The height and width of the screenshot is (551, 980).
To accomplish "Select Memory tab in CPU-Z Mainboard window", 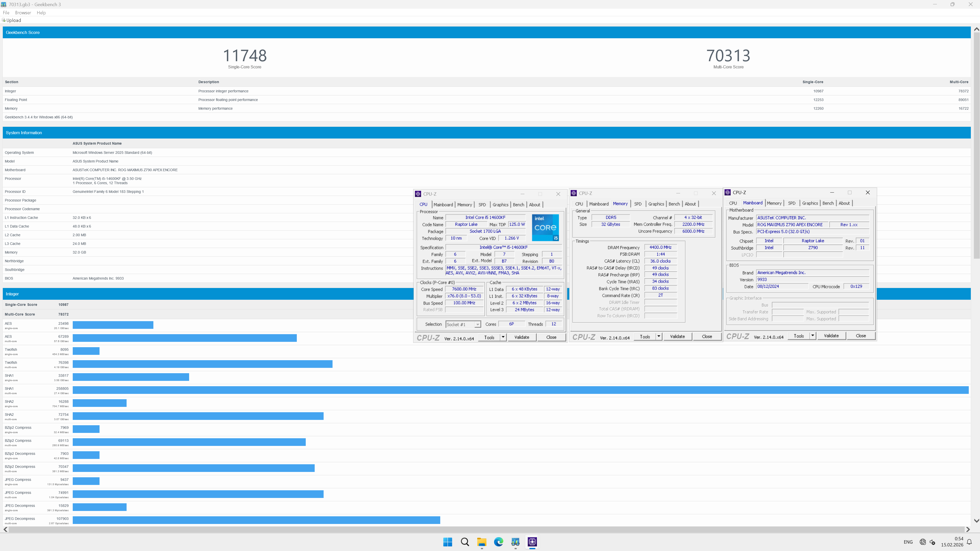I will [774, 203].
